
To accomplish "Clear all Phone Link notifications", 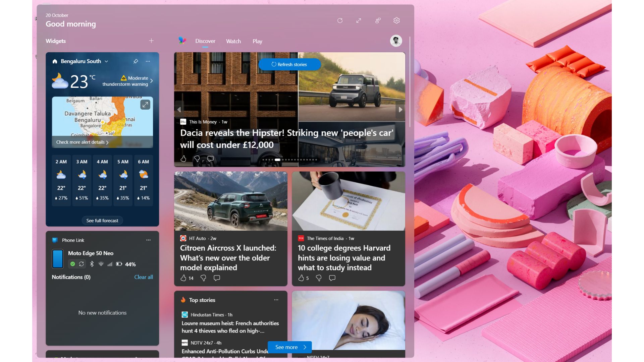I will (144, 277).
